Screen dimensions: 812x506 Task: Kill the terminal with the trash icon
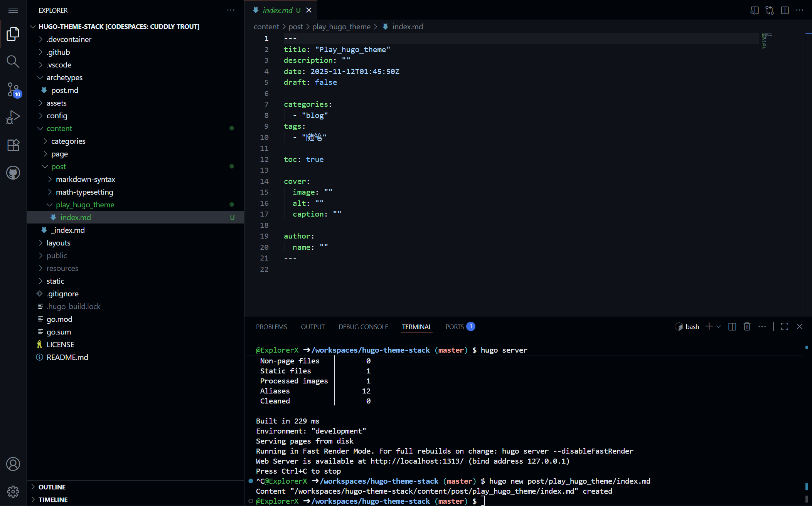tap(747, 326)
